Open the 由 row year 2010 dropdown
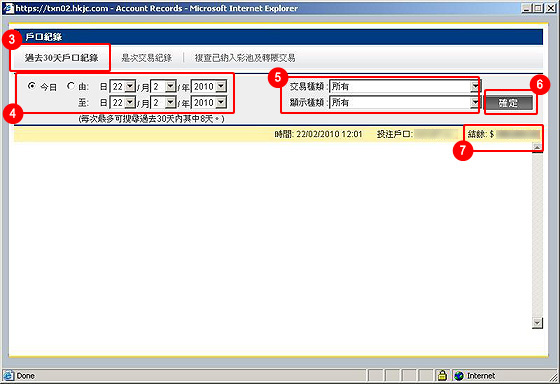Viewport: 560px width, 384px height. click(x=209, y=86)
